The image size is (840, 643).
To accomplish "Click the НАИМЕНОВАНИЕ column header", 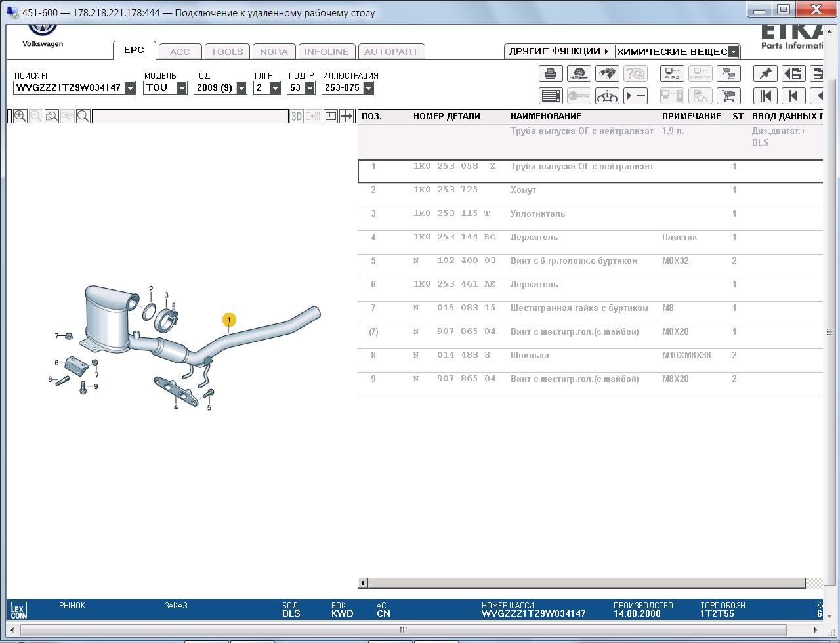I will pyautogui.click(x=546, y=116).
